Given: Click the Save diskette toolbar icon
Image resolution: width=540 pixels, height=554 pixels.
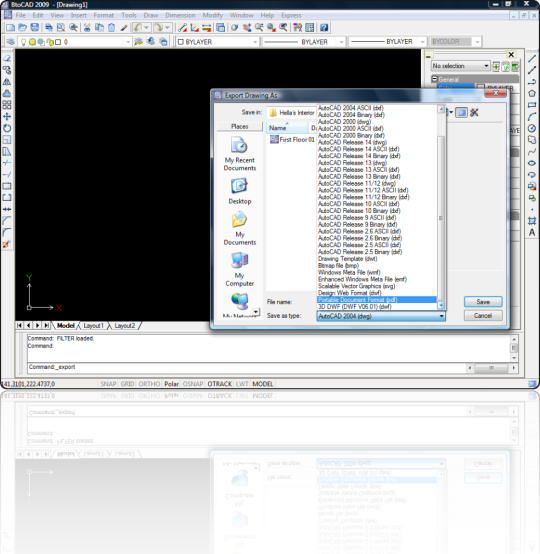Looking at the screenshot, I should pos(34,28).
